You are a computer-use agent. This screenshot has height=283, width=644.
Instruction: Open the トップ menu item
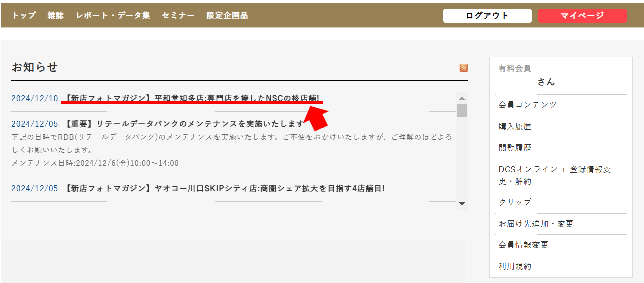[x=24, y=15]
